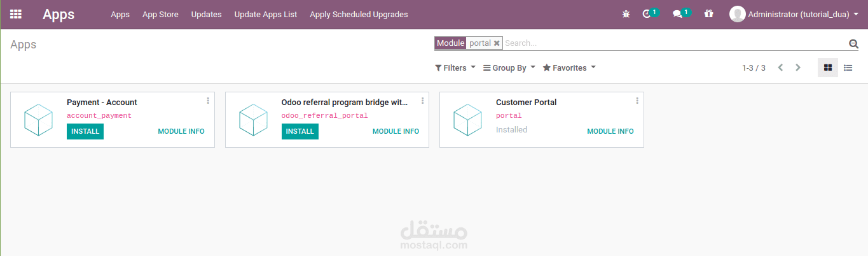Click Apply Scheduled Upgrades
Screen dimensions: 868x256
(359, 14)
